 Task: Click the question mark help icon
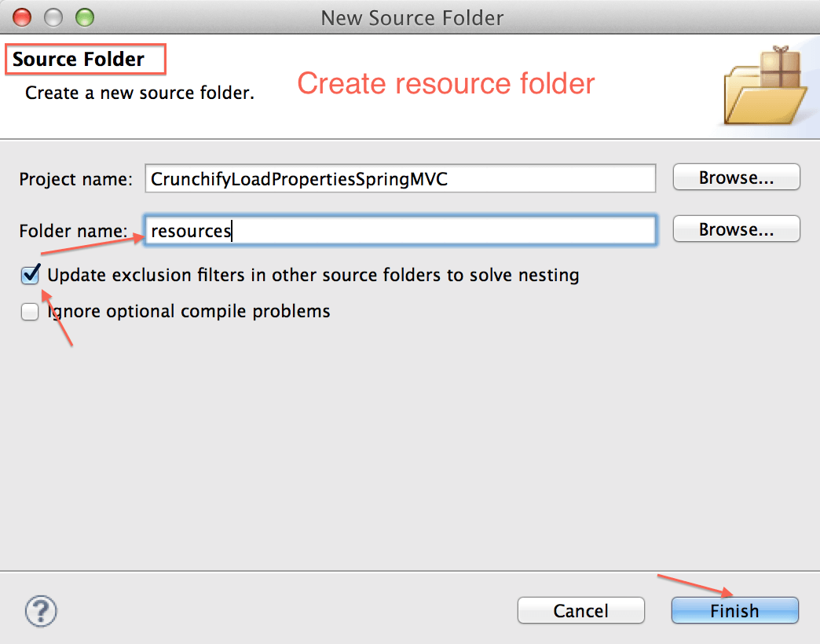(40, 610)
